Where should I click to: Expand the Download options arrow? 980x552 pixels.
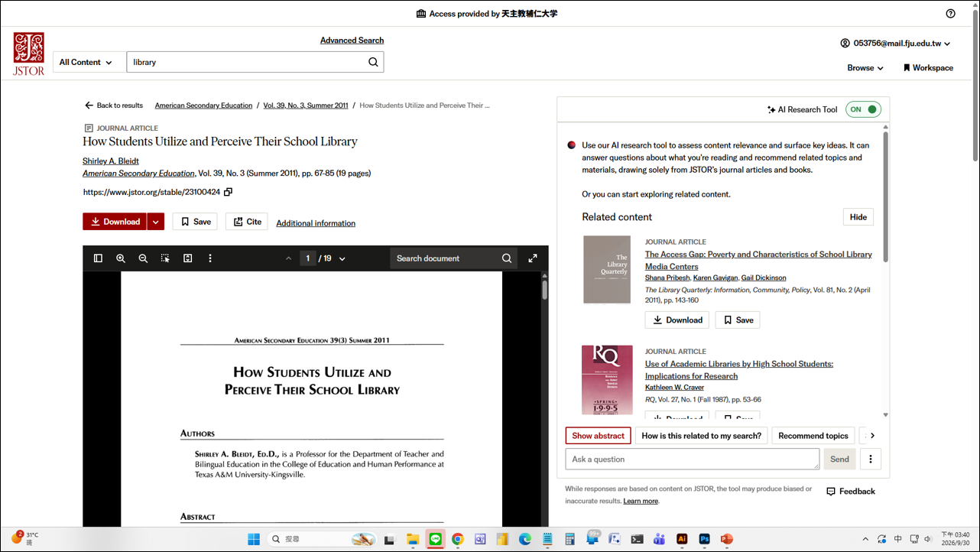[155, 222]
